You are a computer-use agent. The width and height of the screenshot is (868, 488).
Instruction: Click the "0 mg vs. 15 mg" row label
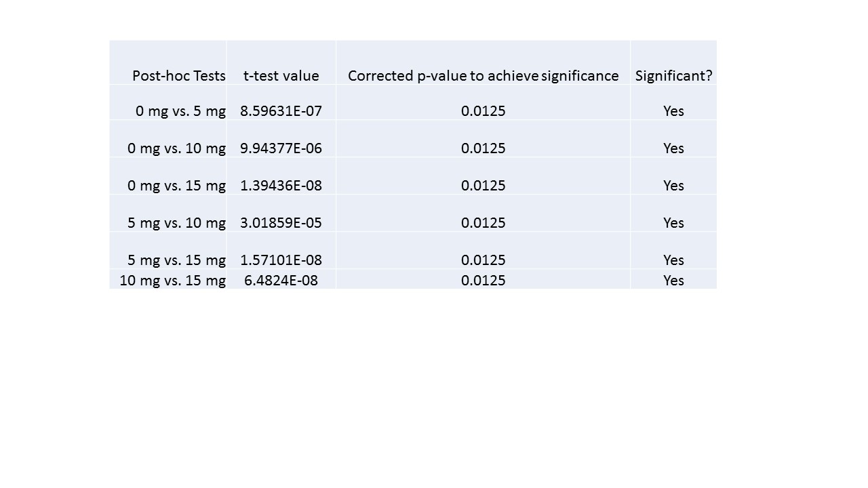pos(176,186)
